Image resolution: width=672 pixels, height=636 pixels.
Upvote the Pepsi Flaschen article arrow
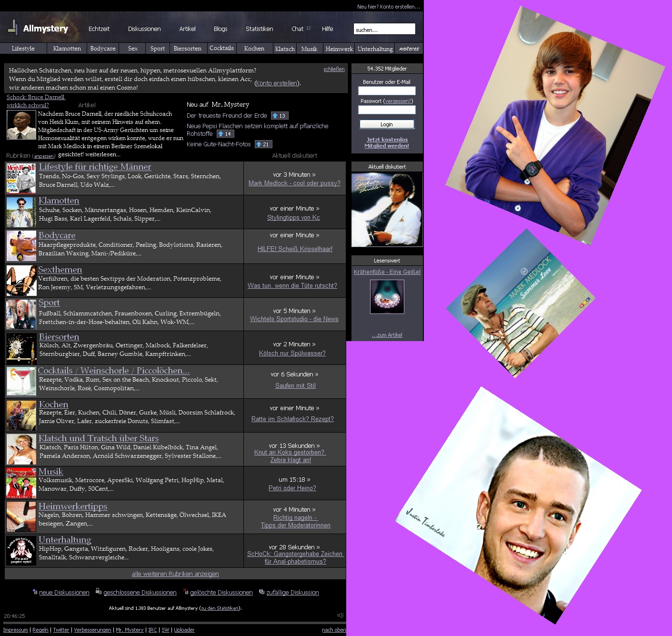(x=221, y=134)
